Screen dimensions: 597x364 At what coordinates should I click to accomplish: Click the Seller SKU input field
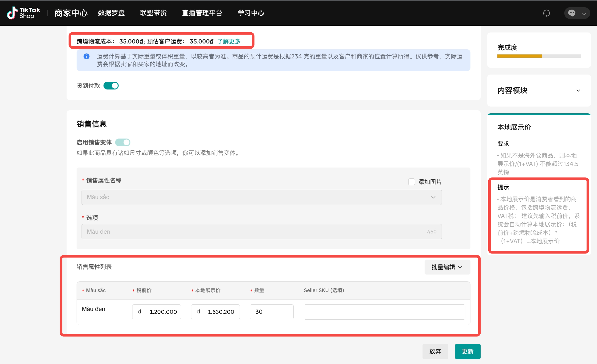[x=384, y=312]
